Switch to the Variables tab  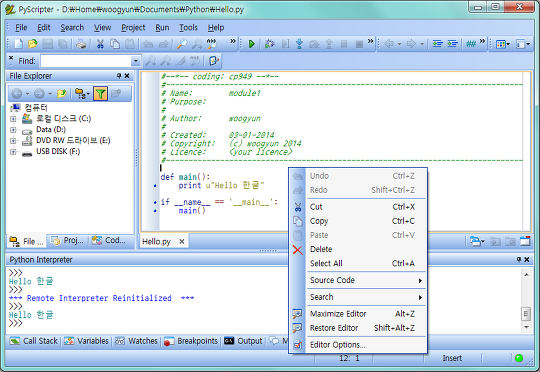(x=87, y=341)
